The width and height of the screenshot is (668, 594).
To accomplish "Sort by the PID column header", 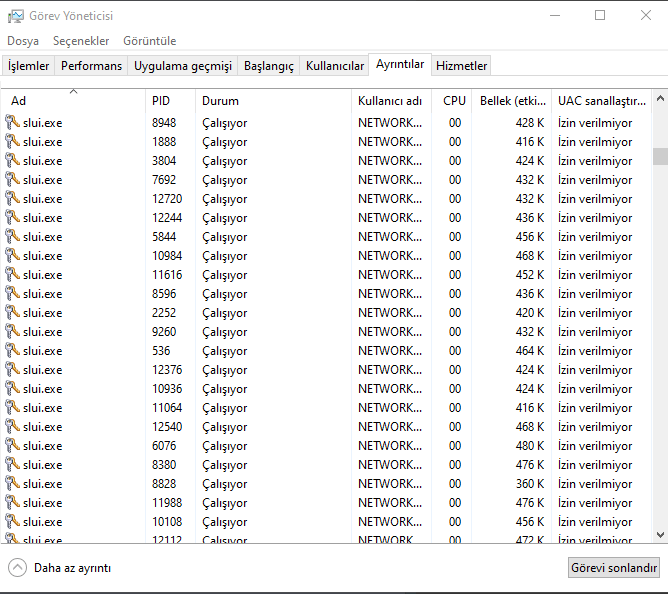I will point(170,101).
